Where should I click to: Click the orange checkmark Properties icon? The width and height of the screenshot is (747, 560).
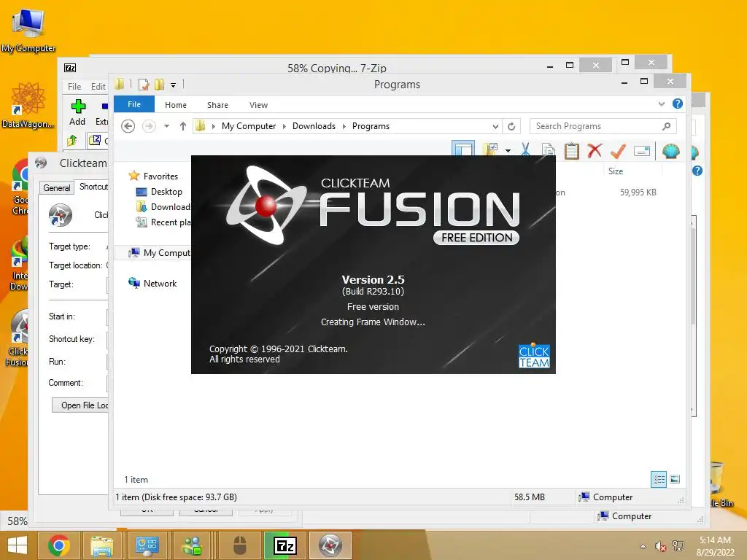618,151
